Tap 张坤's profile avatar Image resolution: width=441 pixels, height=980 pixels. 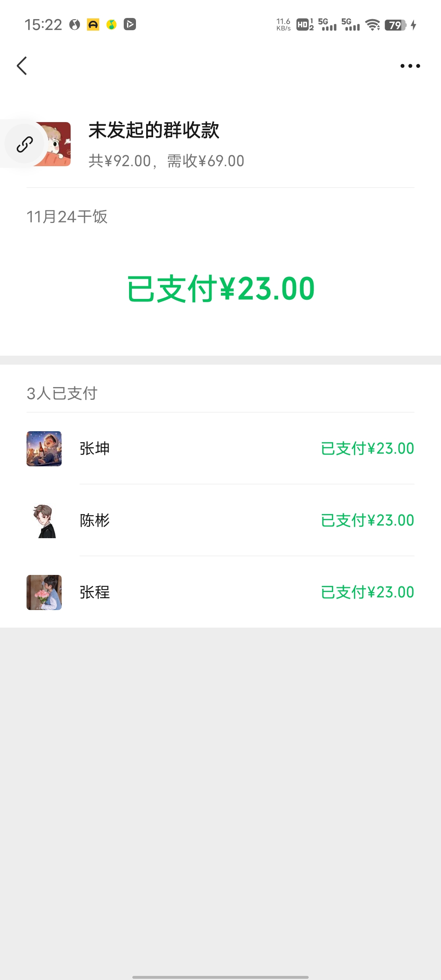(44, 448)
